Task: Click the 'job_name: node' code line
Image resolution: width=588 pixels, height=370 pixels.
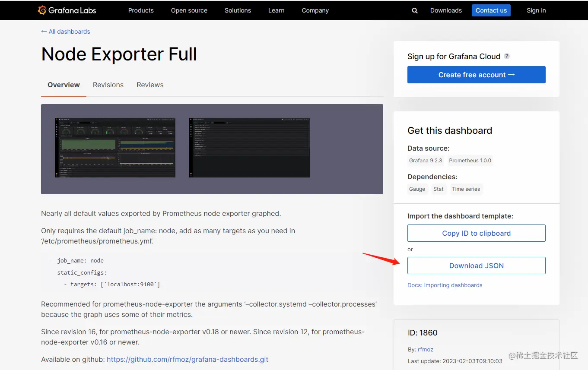Action: tap(77, 261)
